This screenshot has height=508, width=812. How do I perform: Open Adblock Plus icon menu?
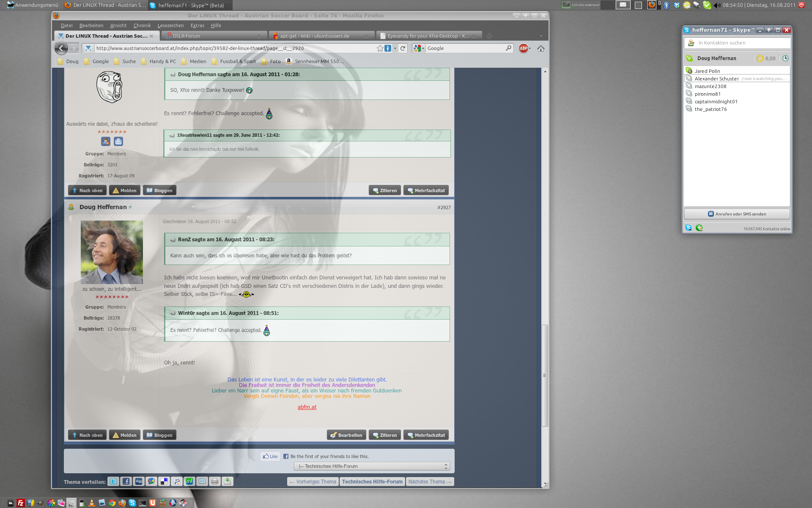click(524, 48)
